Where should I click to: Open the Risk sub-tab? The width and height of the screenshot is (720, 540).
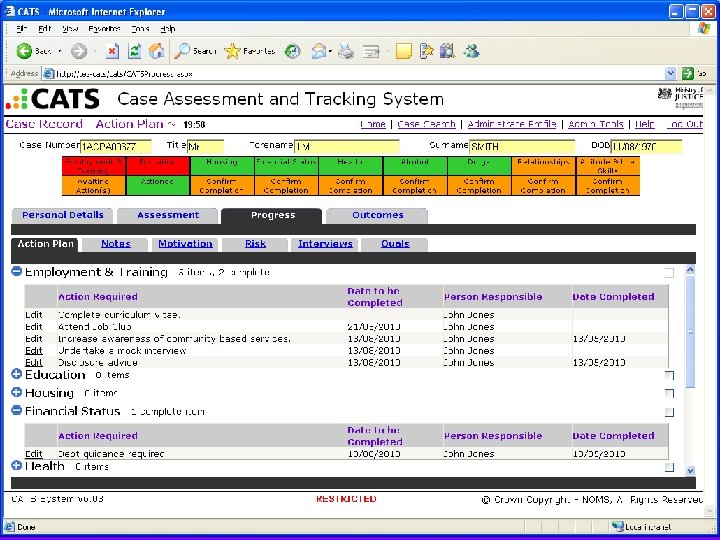click(x=255, y=244)
